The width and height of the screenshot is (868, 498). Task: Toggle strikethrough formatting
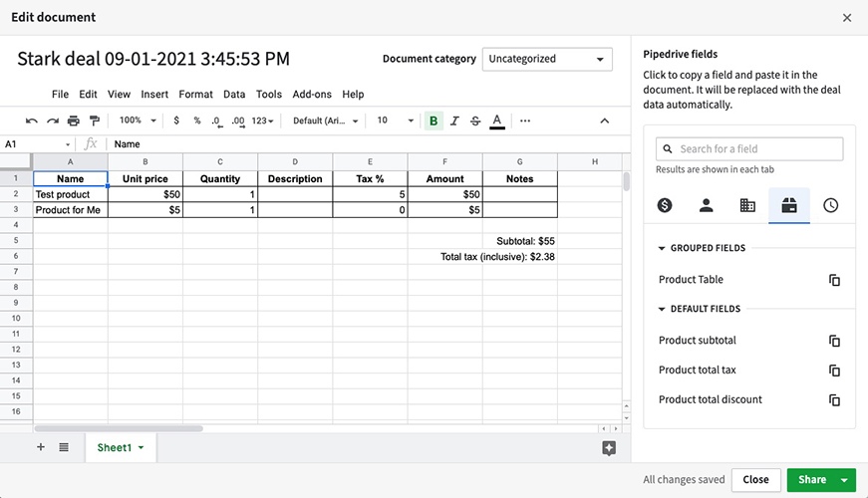[x=475, y=121]
